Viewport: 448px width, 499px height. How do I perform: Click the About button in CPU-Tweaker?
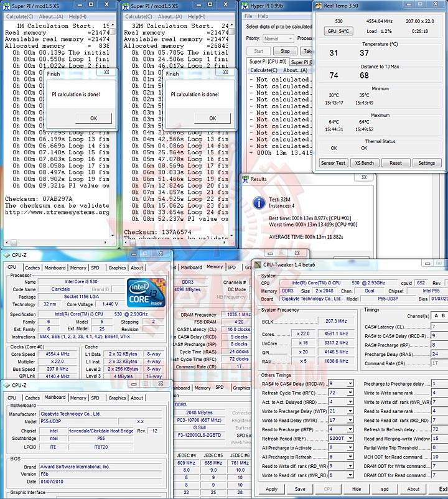(413, 489)
